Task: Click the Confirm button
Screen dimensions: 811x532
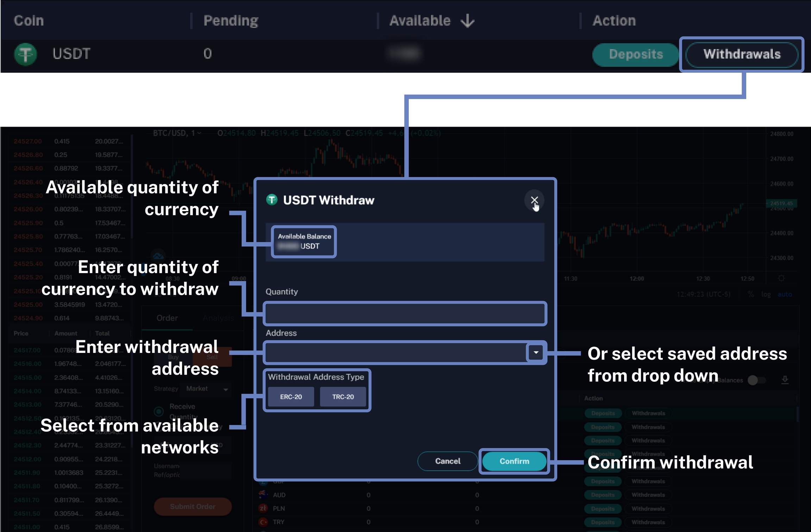Action: 514,461
